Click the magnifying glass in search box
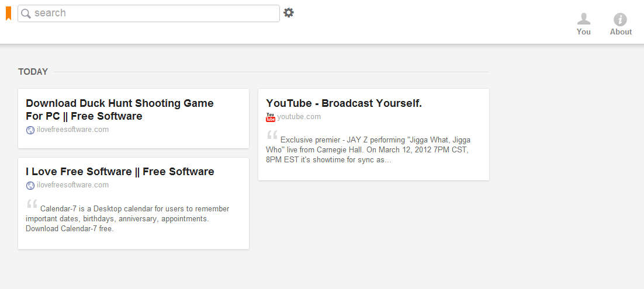 pyautogui.click(x=26, y=13)
